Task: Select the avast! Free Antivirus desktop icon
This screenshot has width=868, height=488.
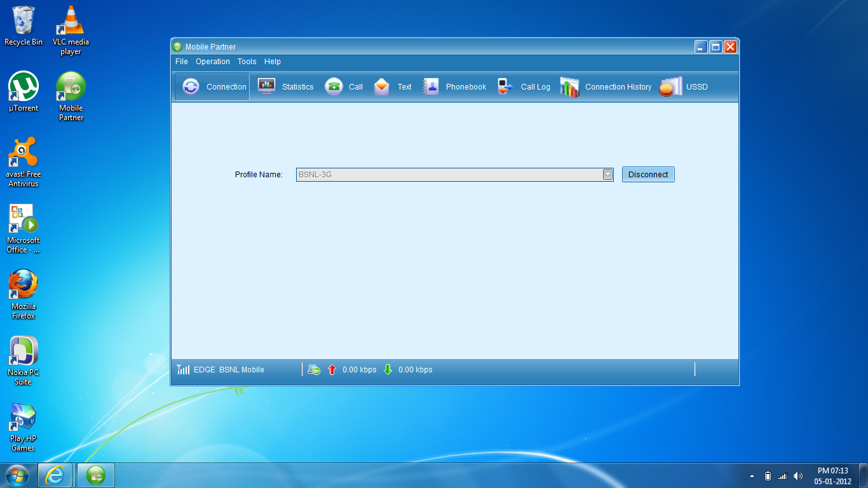Action: 24,162
